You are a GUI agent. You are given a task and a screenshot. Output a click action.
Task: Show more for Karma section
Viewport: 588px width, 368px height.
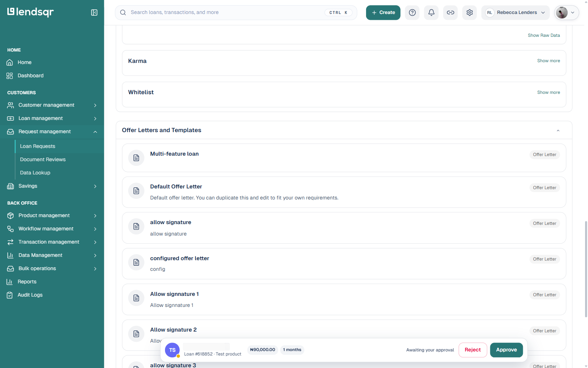coord(549,61)
